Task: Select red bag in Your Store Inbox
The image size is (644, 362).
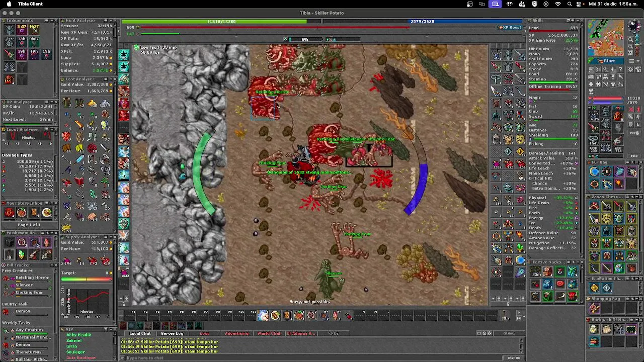Action: pyautogui.click(x=9, y=212)
